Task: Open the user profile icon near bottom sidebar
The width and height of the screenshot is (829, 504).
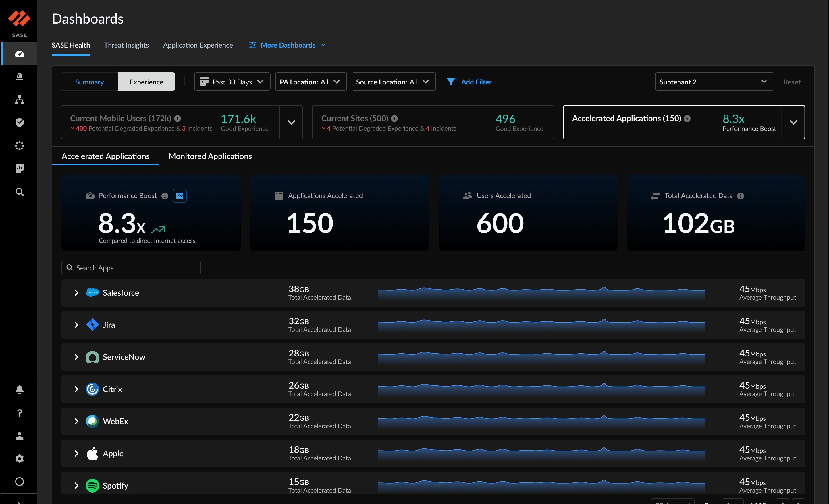Action: (x=19, y=436)
